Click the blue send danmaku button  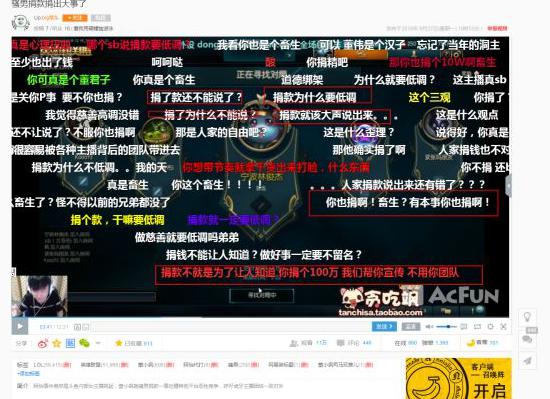tap(384, 326)
